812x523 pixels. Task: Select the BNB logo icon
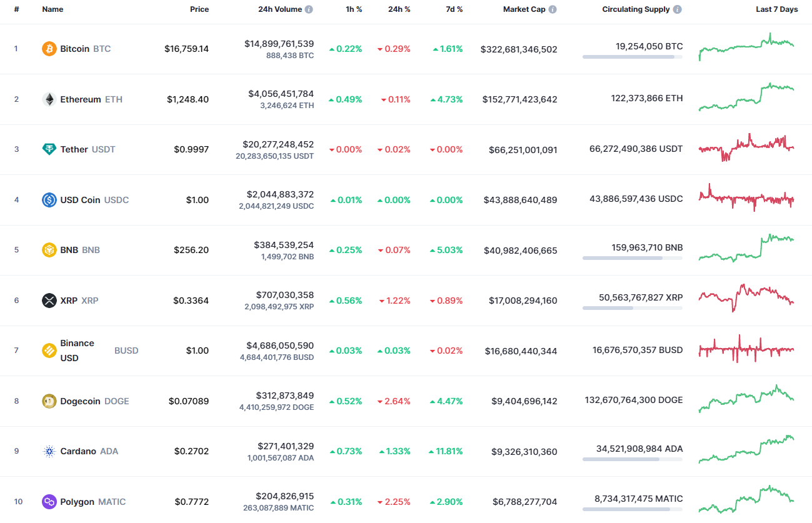(49, 249)
